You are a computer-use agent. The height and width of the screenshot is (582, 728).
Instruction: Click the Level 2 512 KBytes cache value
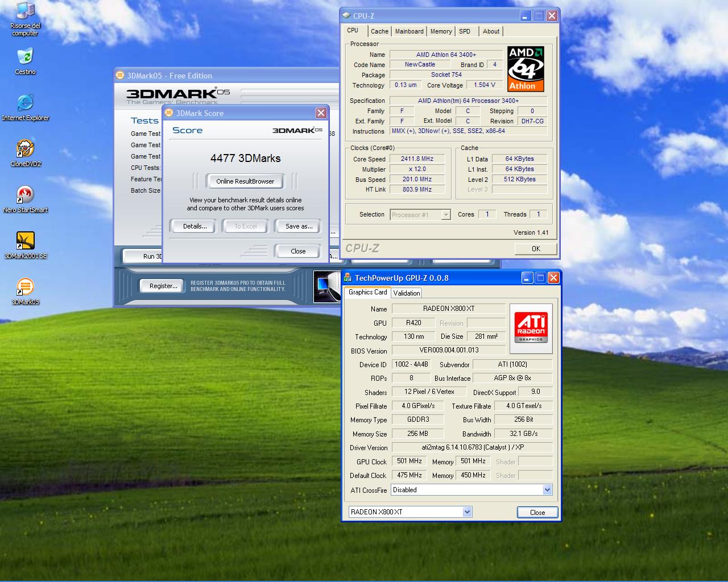click(519, 179)
